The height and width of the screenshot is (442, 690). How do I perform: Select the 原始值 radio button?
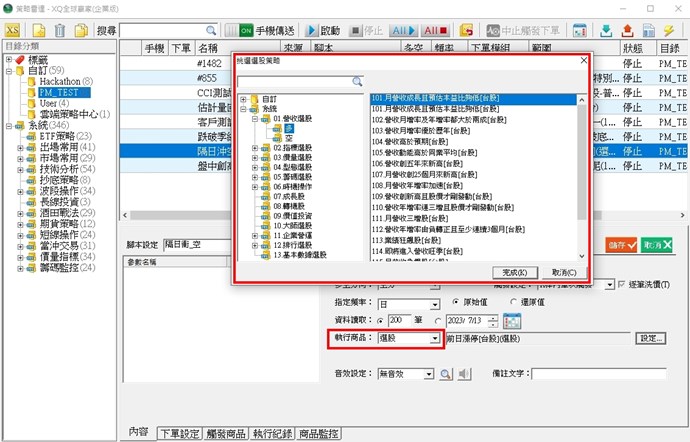coord(455,302)
